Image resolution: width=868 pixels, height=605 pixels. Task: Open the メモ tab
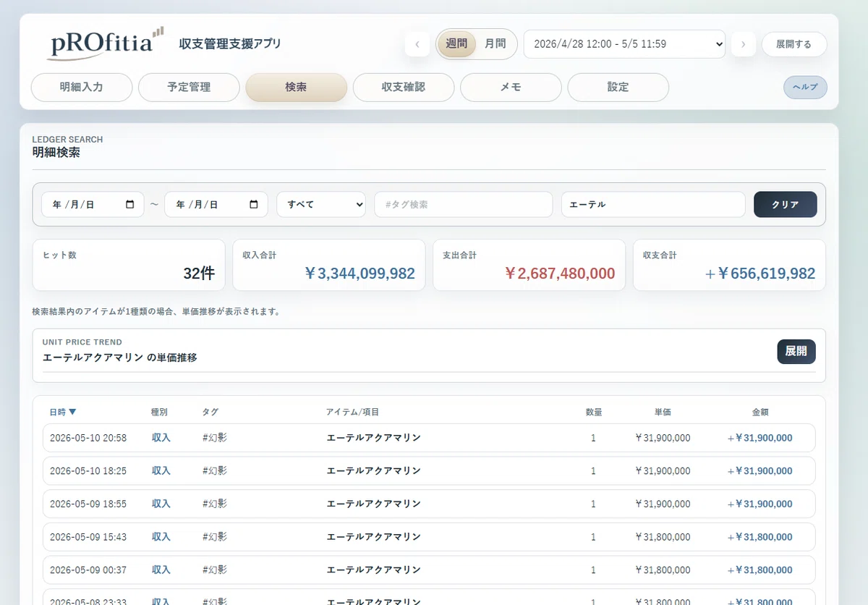511,87
